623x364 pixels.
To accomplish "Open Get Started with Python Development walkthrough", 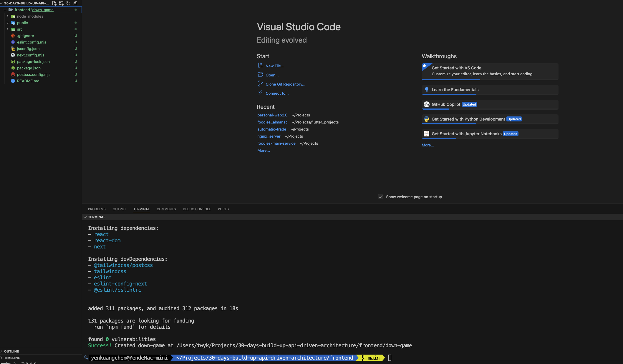I will 490,119.
